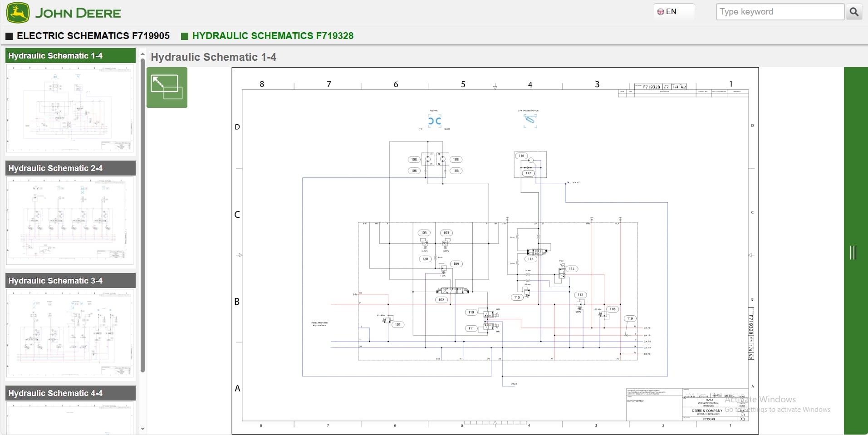868x435 pixels.
Task: Click the black square icon beside ELECTRIC SCHEMATICS
Action: click(x=9, y=36)
